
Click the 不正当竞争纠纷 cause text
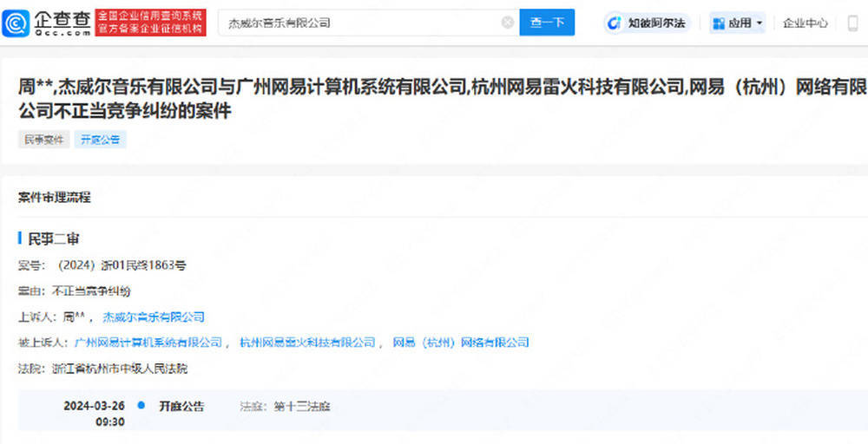pyautogui.click(x=91, y=291)
